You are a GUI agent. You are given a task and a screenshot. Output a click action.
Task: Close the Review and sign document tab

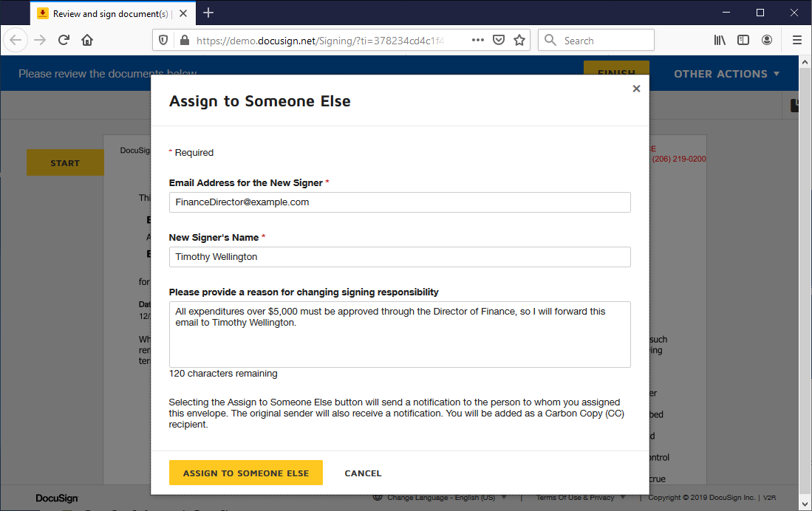coord(182,13)
